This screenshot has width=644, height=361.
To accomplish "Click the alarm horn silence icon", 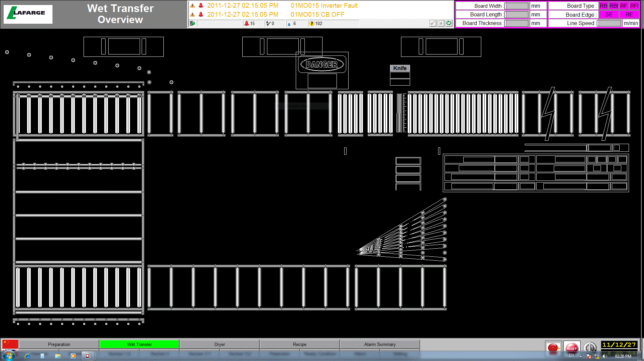I will 441,23.
